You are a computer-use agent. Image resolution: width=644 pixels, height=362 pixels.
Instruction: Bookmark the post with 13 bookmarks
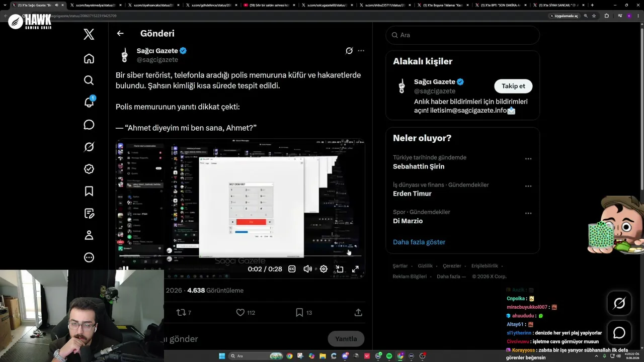coord(304,313)
